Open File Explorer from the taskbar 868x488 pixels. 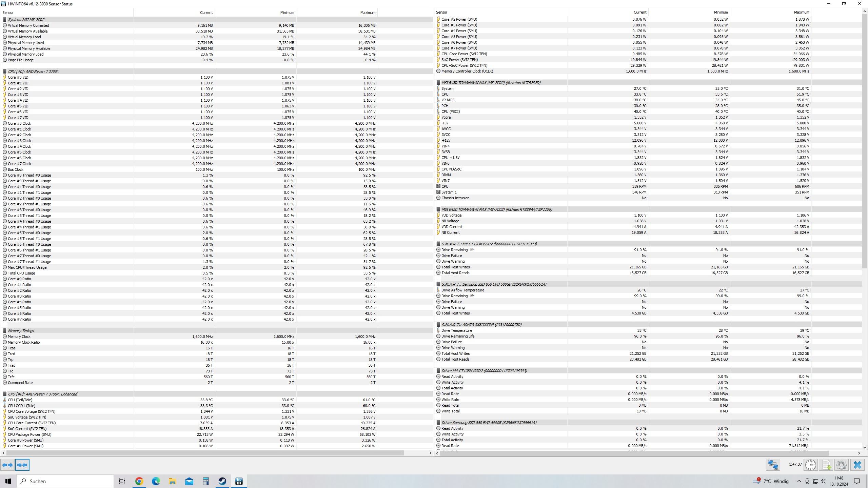[172, 481]
